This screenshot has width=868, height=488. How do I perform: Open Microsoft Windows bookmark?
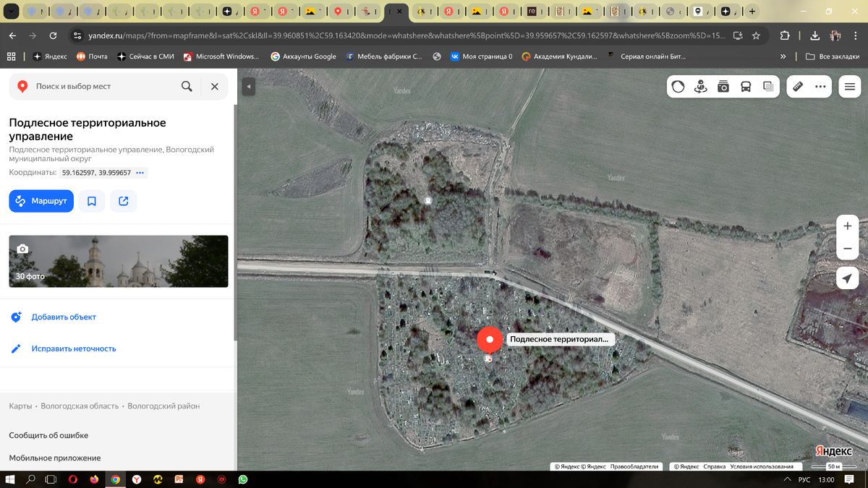[221, 56]
